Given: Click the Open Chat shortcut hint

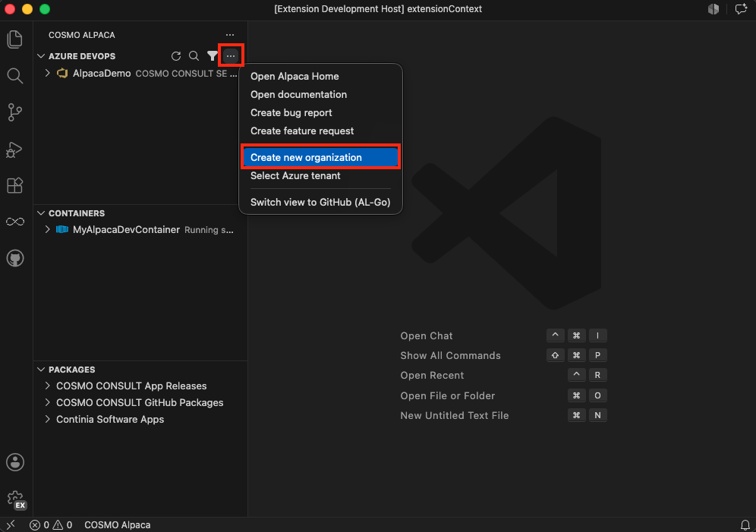Looking at the screenshot, I should point(427,336).
